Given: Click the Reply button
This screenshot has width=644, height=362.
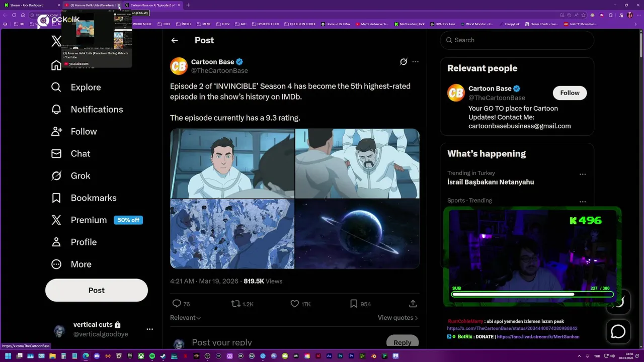Looking at the screenshot, I should (402, 342).
